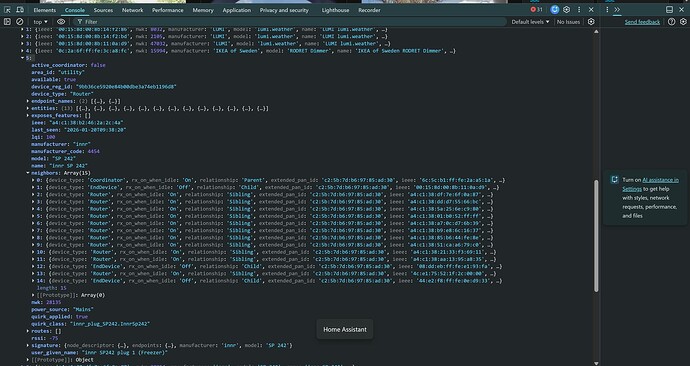The height and width of the screenshot is (366, 690).
Task: Click the scrollbar down arrow
Action: pos(596,363)
